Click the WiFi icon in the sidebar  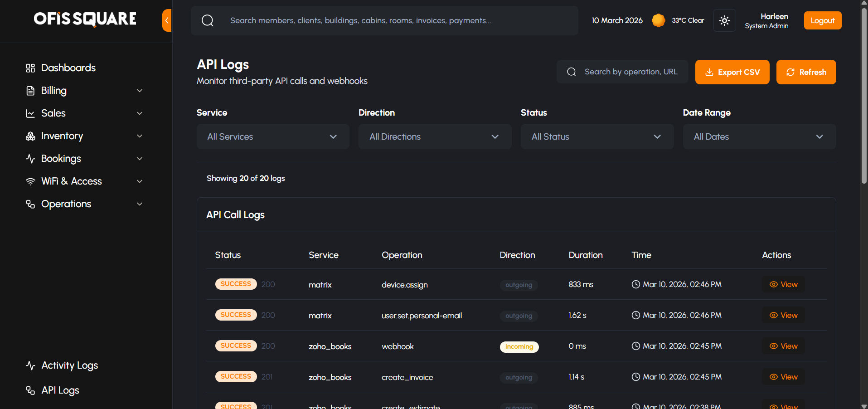(x=30, y=181)
